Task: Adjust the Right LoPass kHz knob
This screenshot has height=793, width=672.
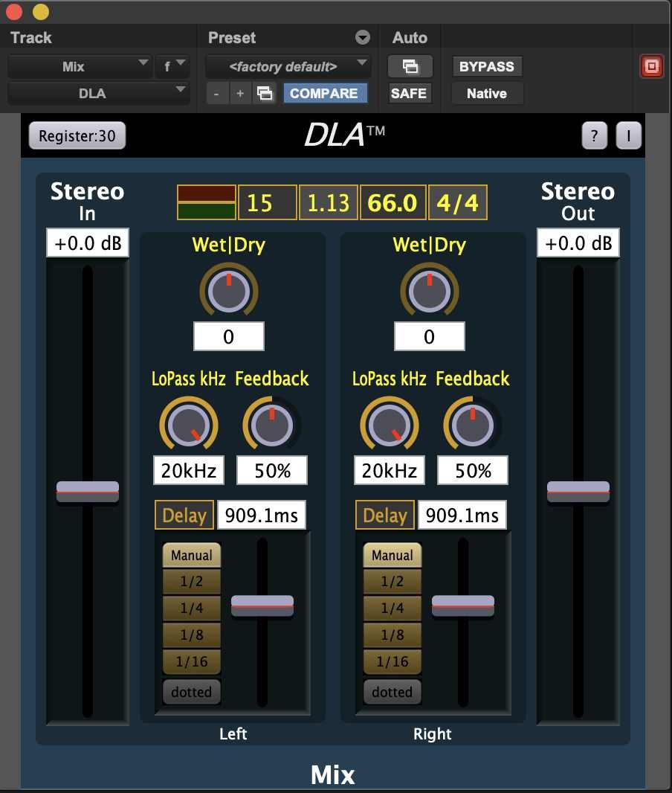Action: point(389,424)
